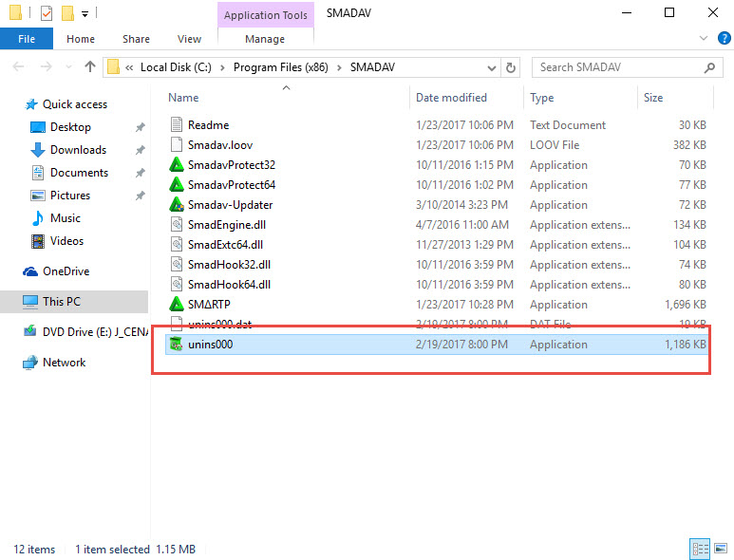
Task: Expand the arrow after Program Files (x86)
Action: coord(339,67)
